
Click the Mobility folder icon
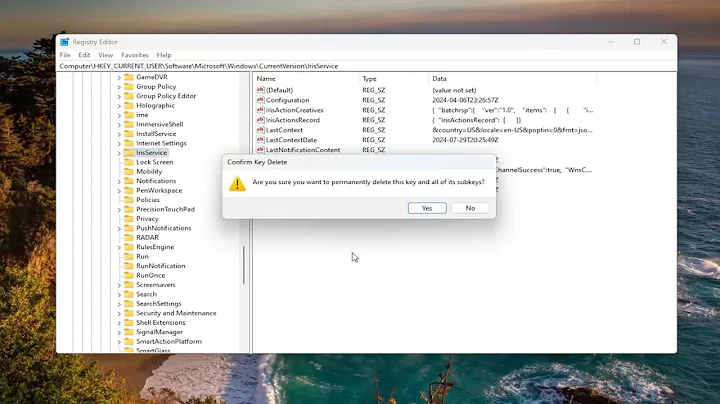pyautogui.click(x=129, y=171)
